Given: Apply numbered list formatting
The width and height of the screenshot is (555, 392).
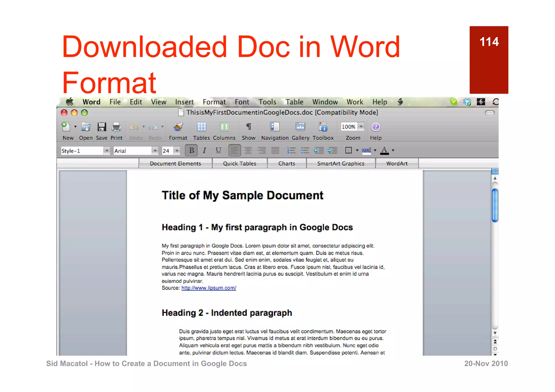Looking at the screenshot, I should click(291, 150).
